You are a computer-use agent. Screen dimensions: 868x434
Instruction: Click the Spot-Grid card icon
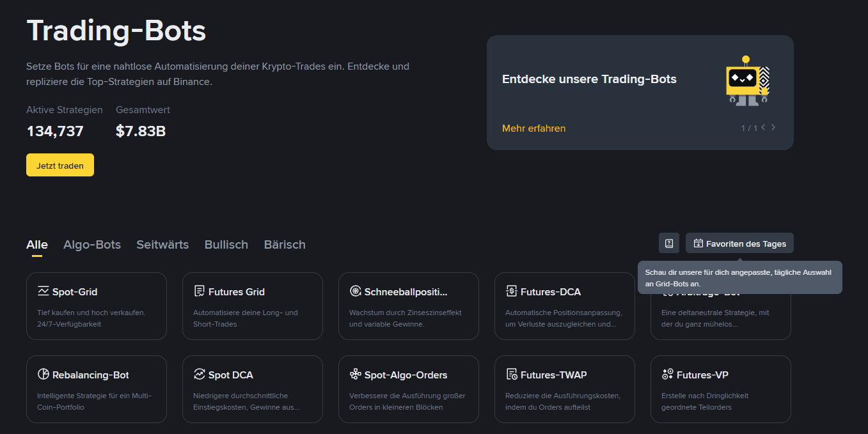tap(43, 291)
